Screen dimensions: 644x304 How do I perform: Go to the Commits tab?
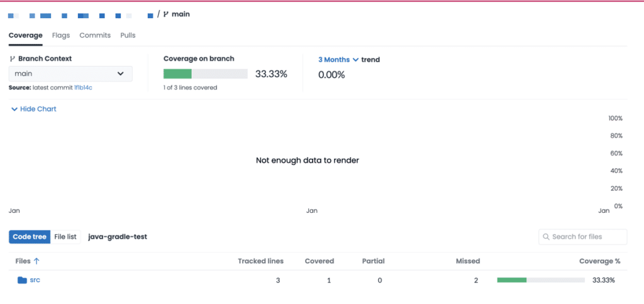click(95, 35)
